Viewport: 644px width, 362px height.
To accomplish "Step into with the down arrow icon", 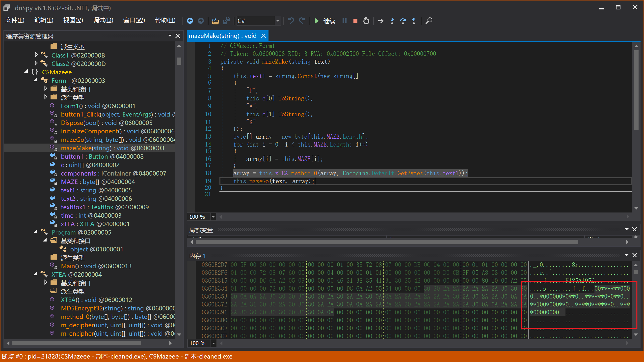I will tap(392, 21).
